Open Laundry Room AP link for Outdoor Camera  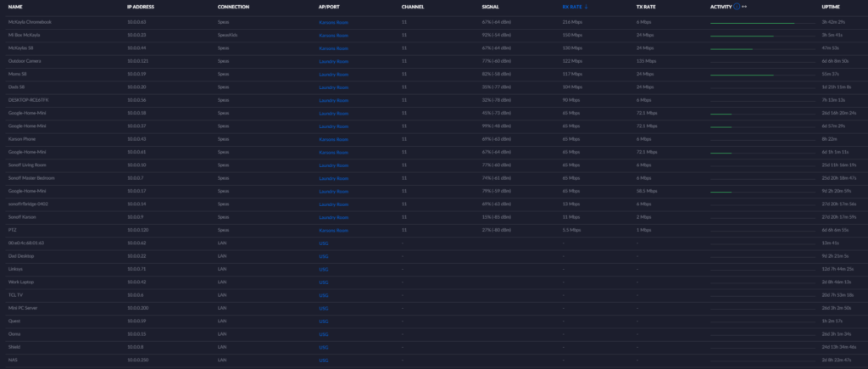tap(333, 61)
